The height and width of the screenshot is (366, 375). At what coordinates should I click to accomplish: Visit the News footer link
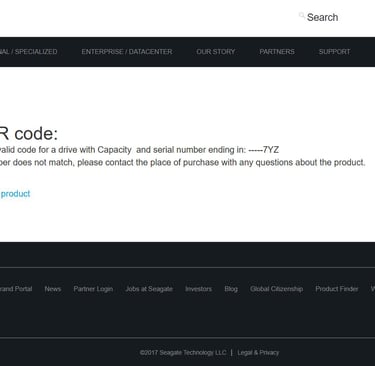click(x=53, y=289)
